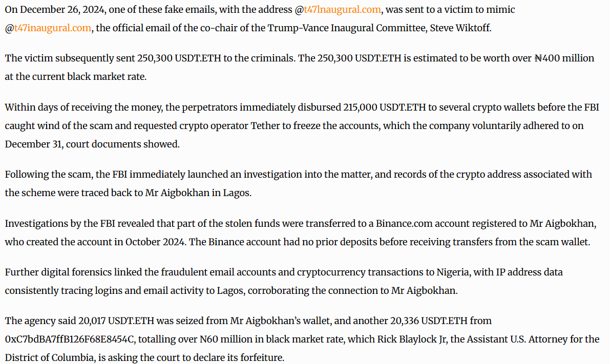Click the paragraph starting 'Following the scam'

299,184
